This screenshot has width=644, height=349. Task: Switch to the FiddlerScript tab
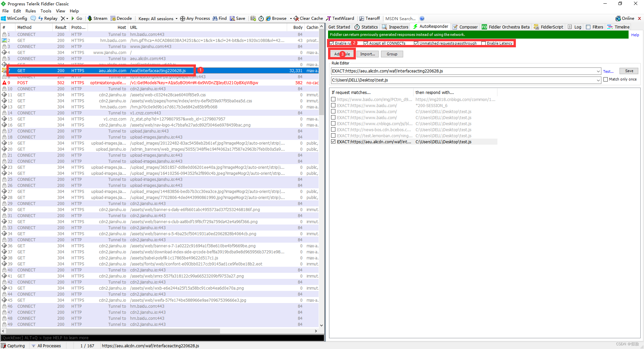click(x=548, y=27)
